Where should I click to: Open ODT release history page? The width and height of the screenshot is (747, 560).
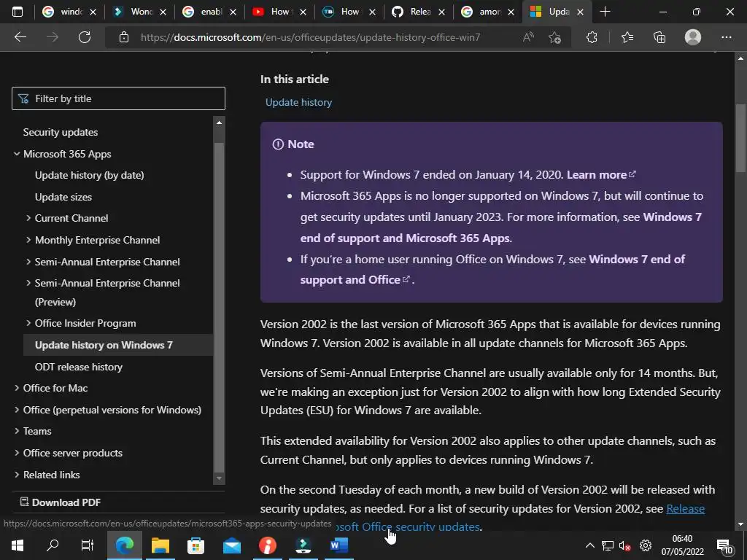point(79,367)
